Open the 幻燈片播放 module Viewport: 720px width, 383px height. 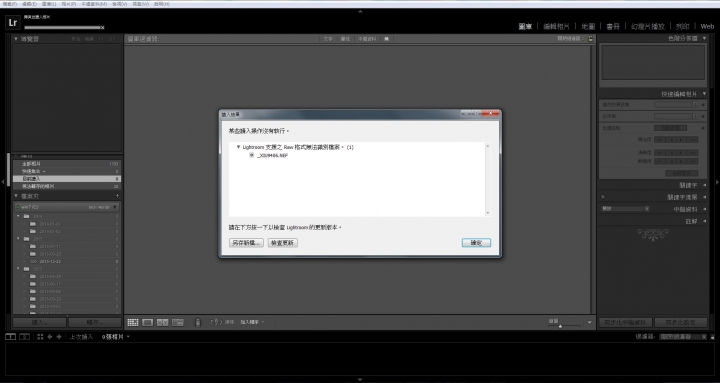647,27
